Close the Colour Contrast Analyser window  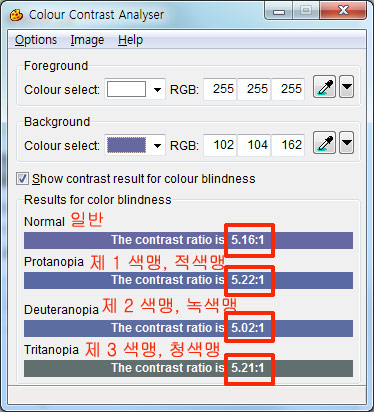pos(343,11)
